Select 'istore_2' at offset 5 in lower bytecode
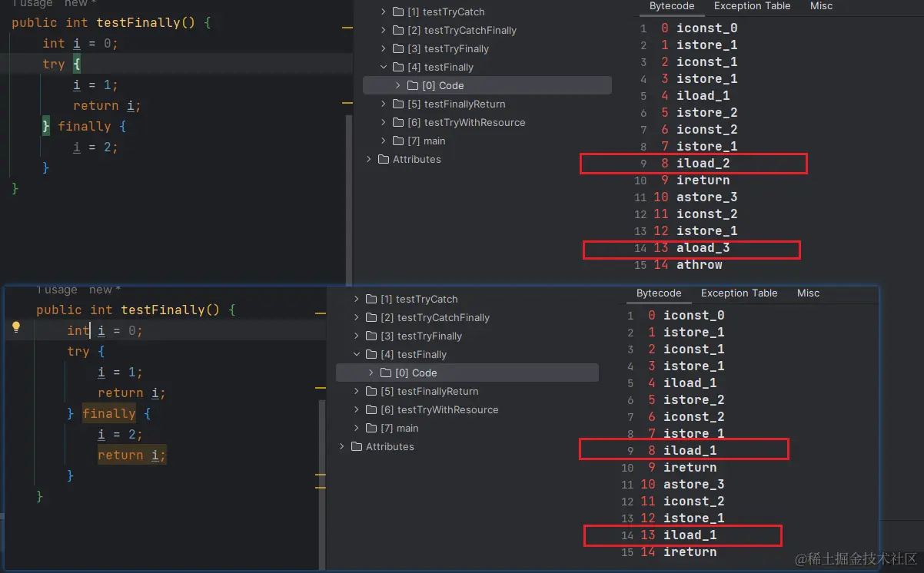The image size is (924, 573). [694, 400]
